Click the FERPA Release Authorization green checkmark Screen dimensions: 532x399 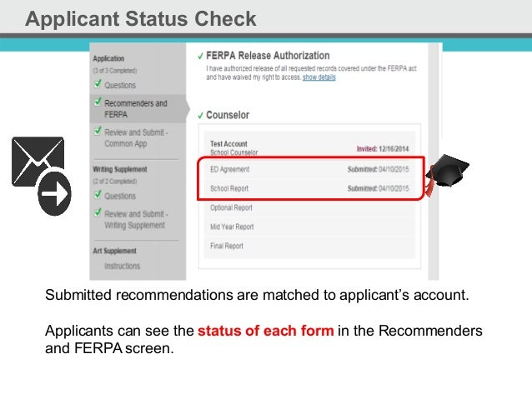click(x=200, y=57)
